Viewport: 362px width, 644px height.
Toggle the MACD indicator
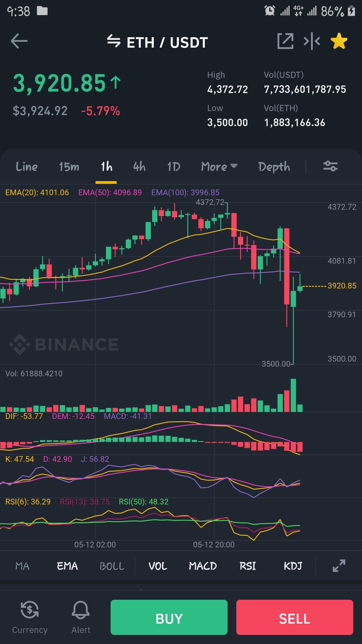203,566
